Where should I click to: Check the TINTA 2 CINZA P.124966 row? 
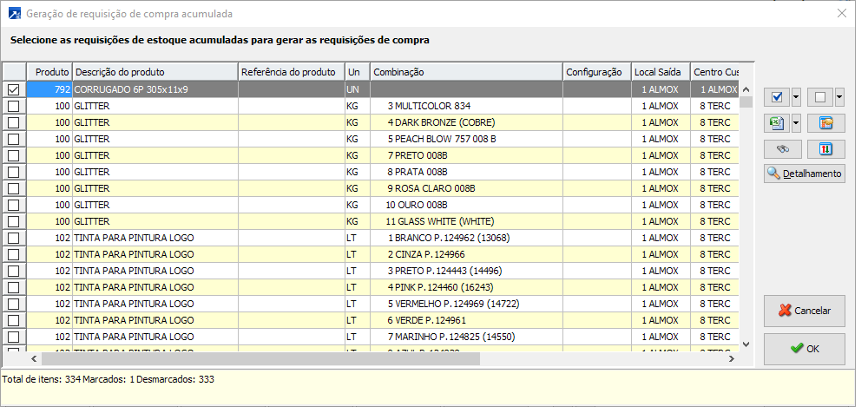[14, 255]
